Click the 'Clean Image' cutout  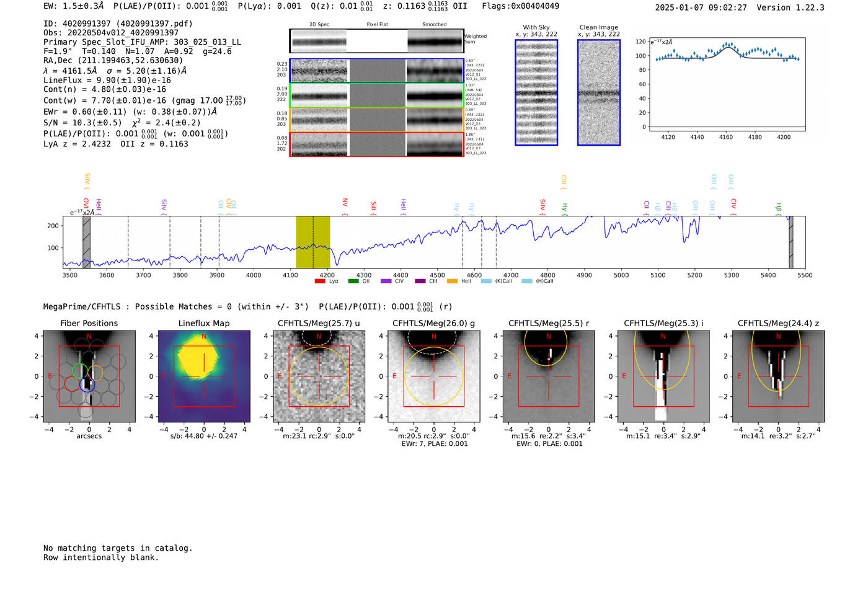(x=599, y=92)
